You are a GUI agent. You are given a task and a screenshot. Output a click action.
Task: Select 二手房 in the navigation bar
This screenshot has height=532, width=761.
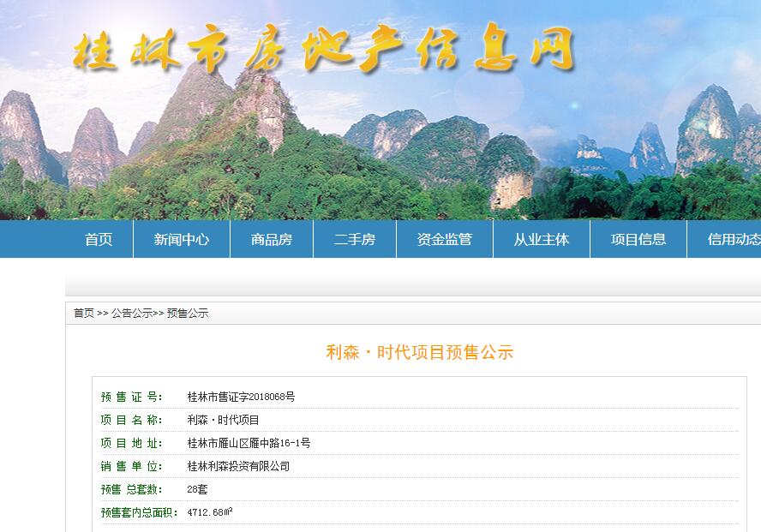click(355, 240)
